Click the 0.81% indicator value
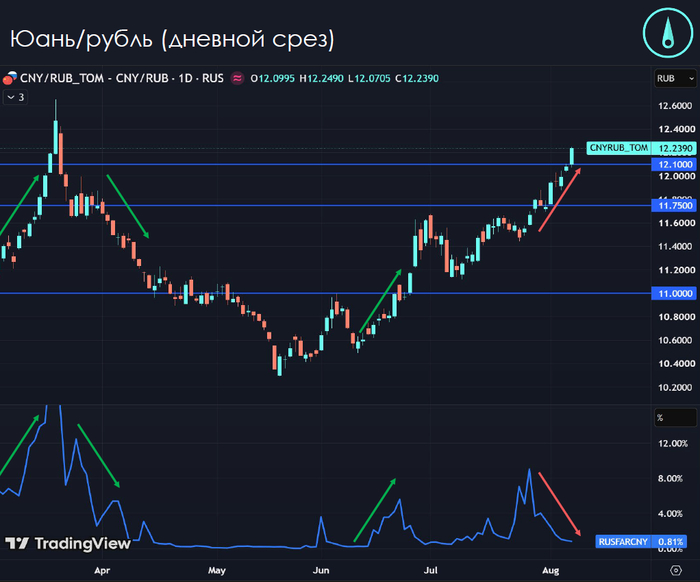700x582 pixels. point(670,542)
